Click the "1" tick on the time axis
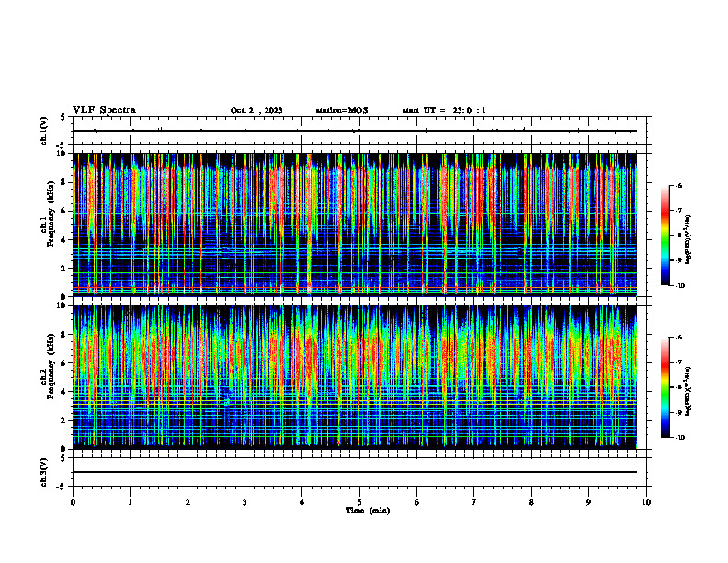This screenshot has height=563, width=728. click(130, 502)
